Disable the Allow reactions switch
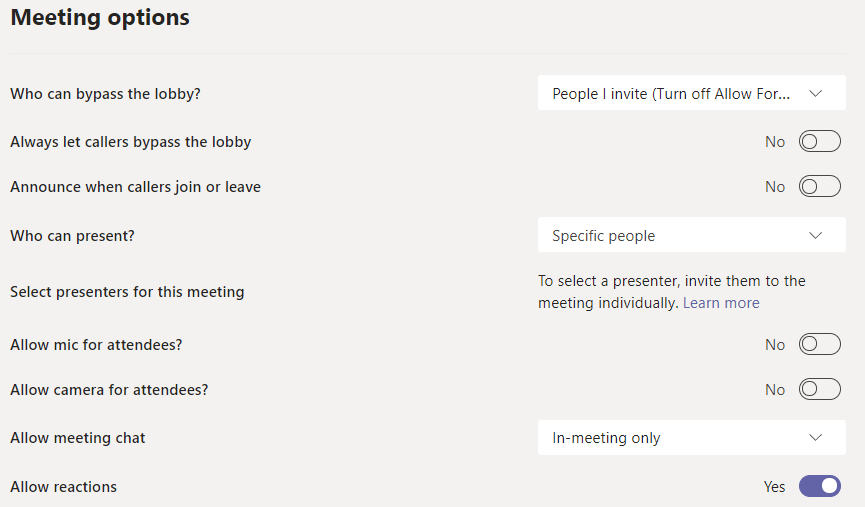 click(x=819, y=487)
